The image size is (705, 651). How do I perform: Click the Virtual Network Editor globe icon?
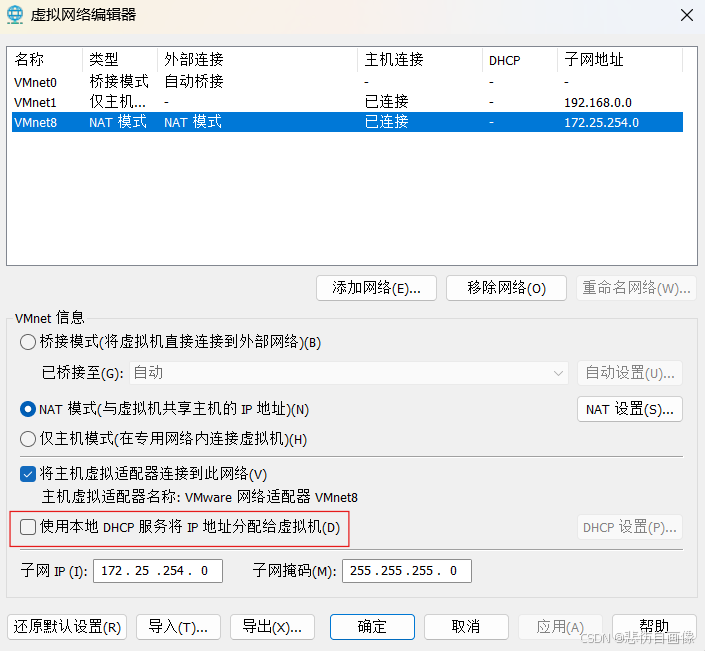tap(15, 14)
